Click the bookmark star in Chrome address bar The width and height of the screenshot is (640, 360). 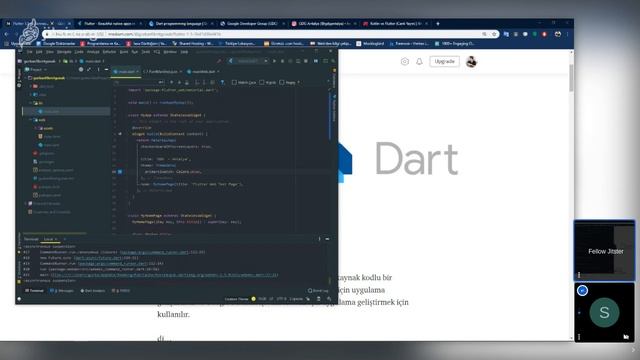point(494,34)
